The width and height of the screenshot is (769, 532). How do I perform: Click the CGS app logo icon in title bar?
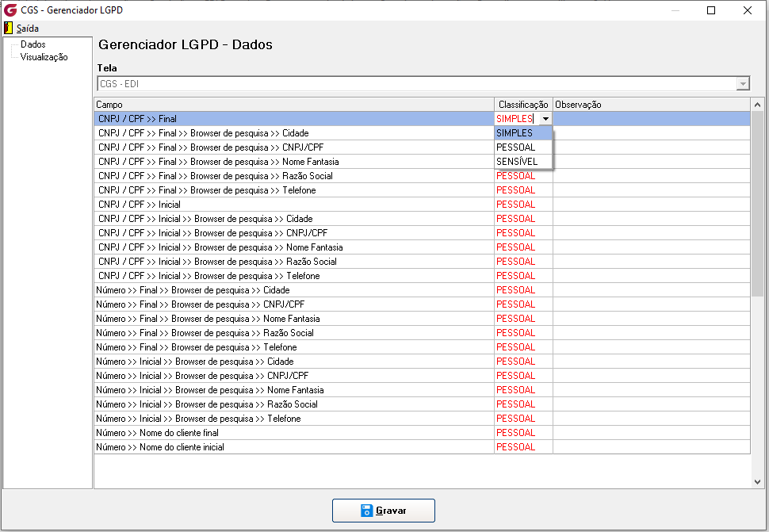(10, 10)
